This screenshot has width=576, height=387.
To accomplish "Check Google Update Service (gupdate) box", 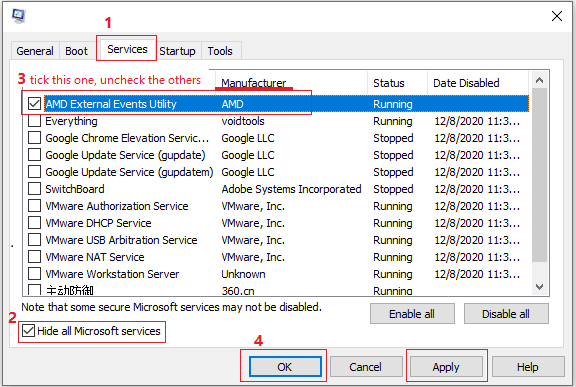I will pos(35,155).
